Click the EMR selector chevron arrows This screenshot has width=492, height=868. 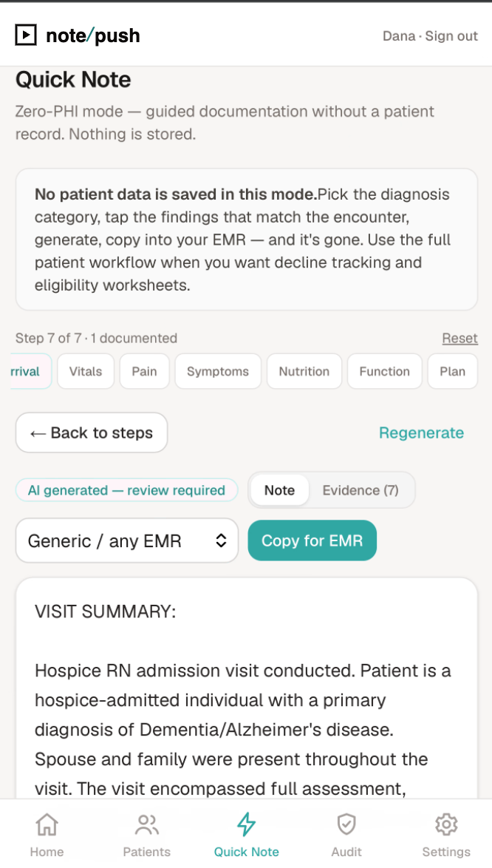click(x=221, y=540)
